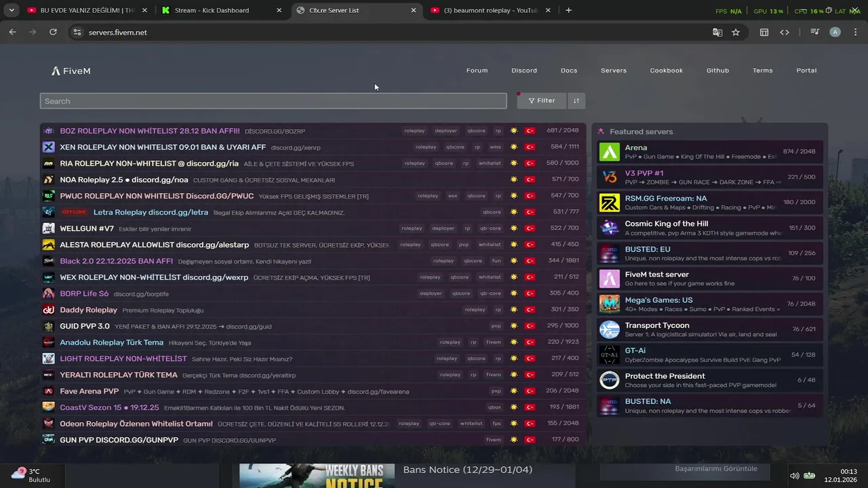This screenshot has width=868, height=488.
Task: Open Fave Arena PVP server row
Action: coord(313,391)
